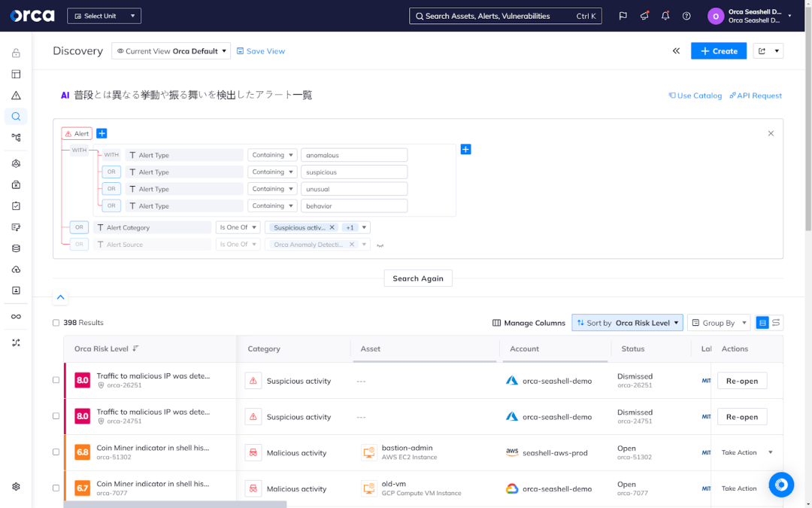
Task: Focus the Search Assets, Alerts, Vulnerabilities field
Action: (505, 16)
